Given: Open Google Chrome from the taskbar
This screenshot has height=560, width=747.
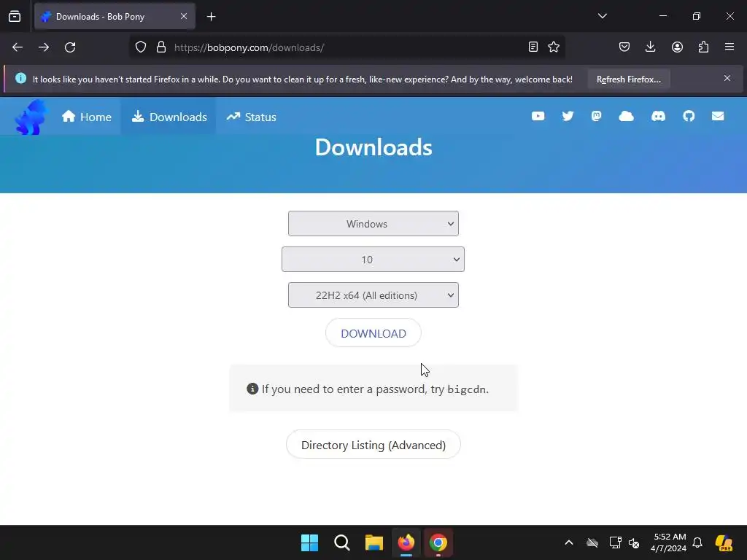Looking at the screenshot, I should [438, 542].
